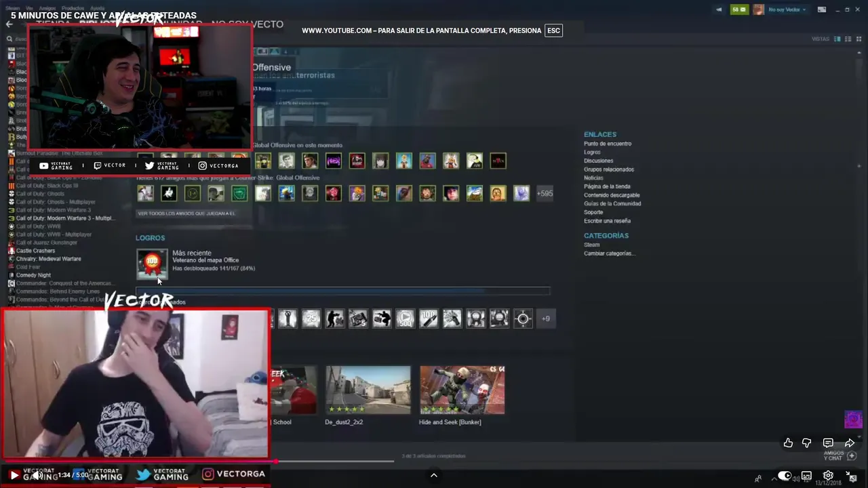Open the Discusiones link

point(598,161)
